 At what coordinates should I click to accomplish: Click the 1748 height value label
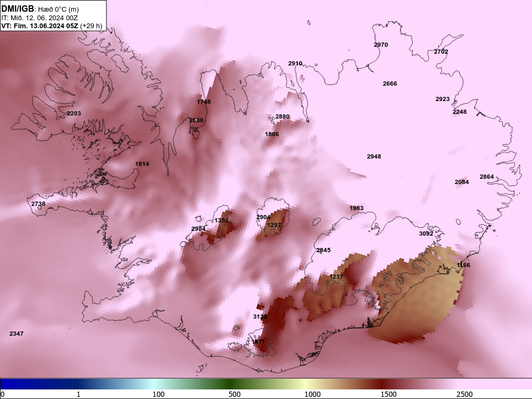pyautogui.click(x=204, y=102)
